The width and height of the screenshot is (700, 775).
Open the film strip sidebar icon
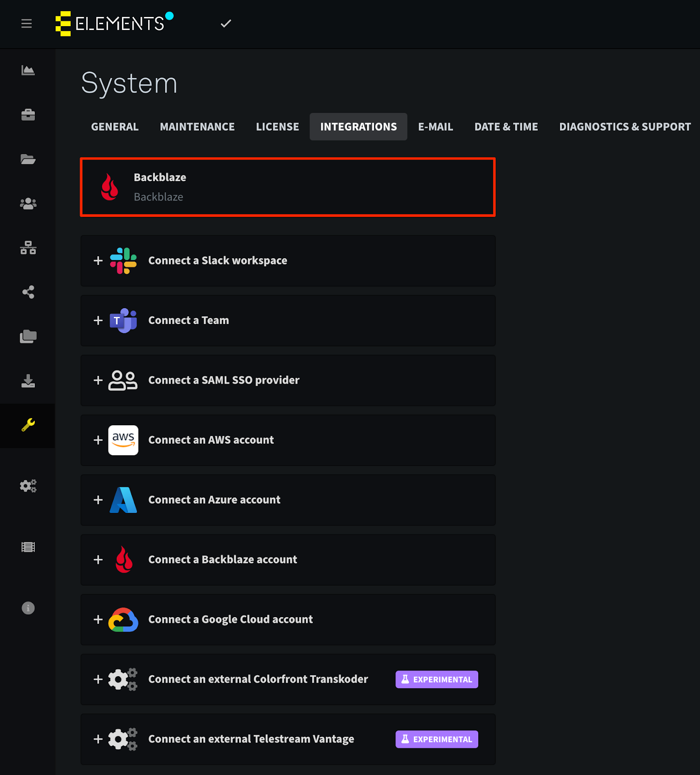point(28,547)
